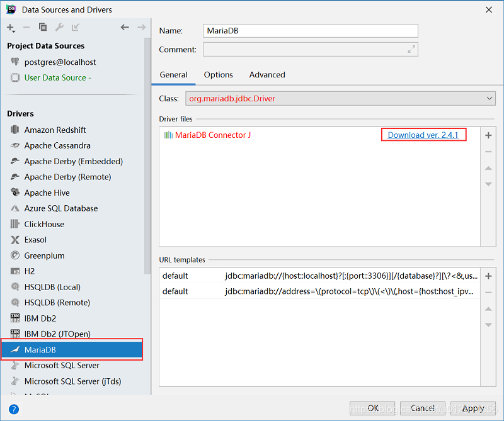Viewport: 504px width, 421px height.
Task: Select ClickHouse driver
Action: point(44,224)
